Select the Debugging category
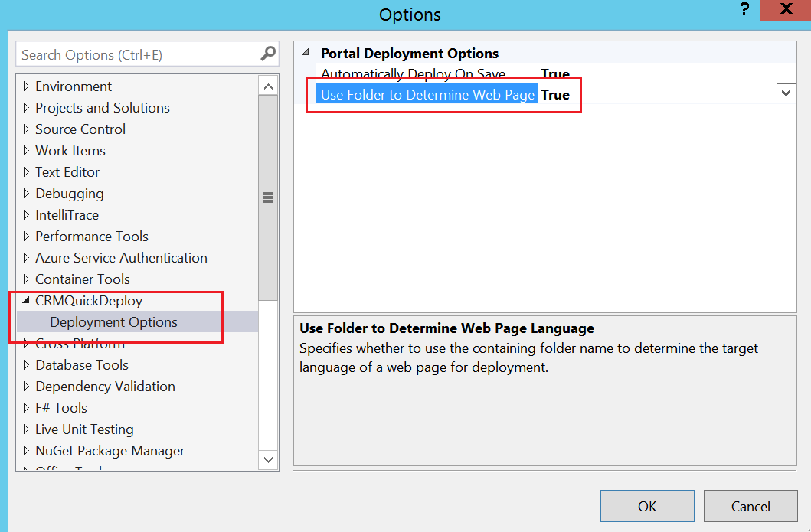This screenshot has width=811, height=532. 69,194
